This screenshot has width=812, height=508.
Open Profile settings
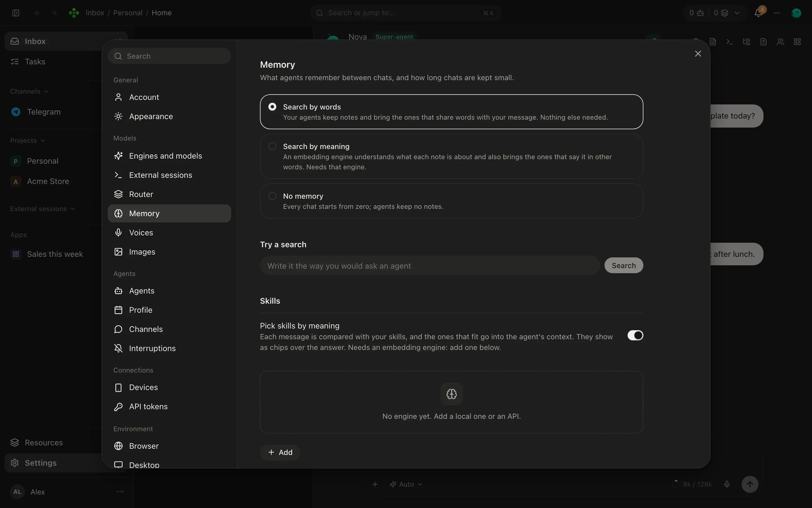(x=169, y=310)
